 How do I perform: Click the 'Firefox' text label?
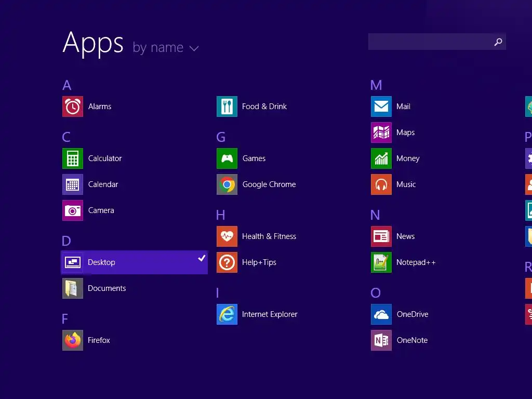[x=99, y=340]
